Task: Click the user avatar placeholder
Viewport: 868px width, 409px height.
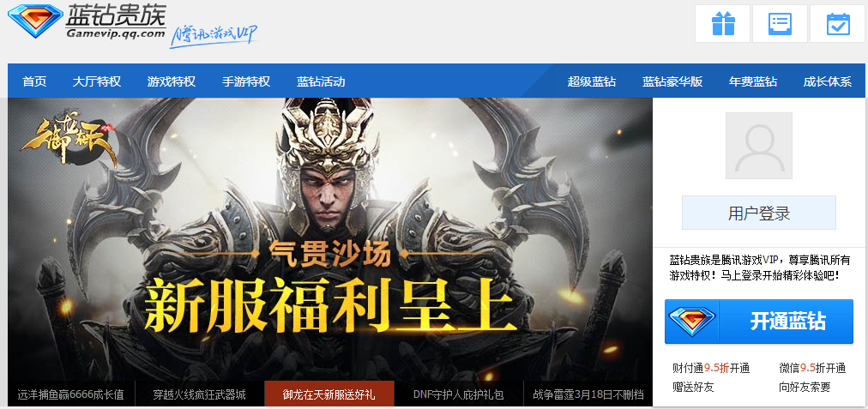Action: click(758, 146)
